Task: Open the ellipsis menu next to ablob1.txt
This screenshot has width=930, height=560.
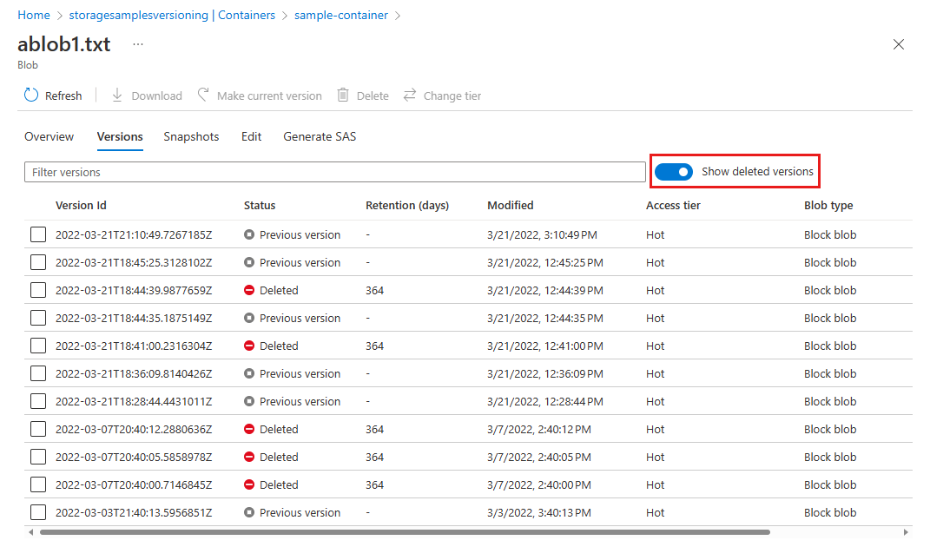Action: (136, 44)
